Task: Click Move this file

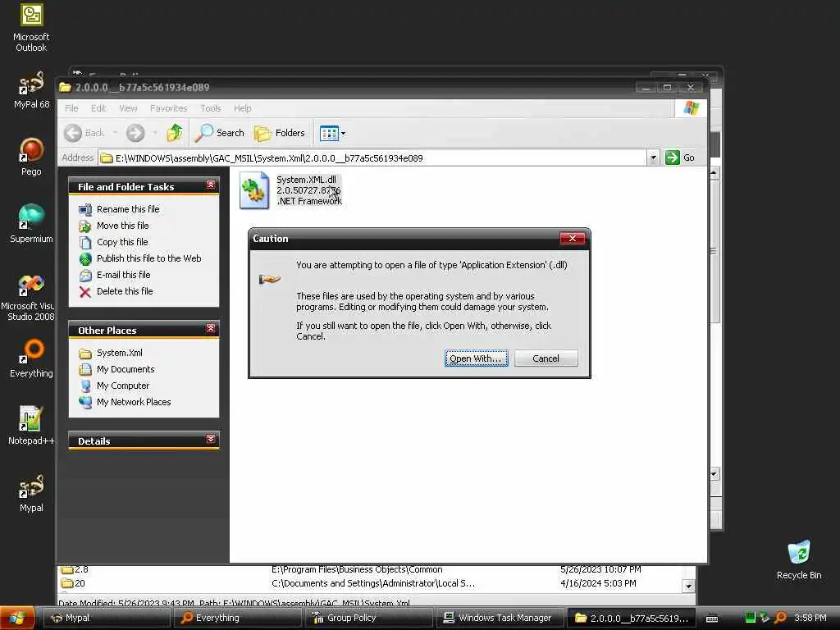Action: 123,226
